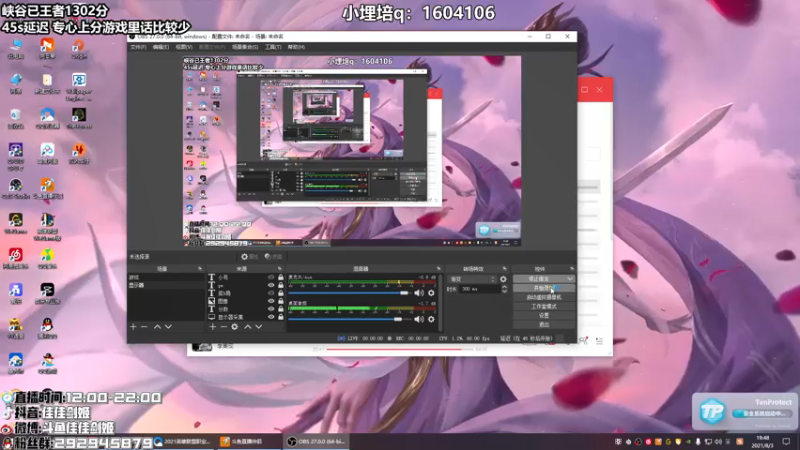The width and height of the screenshot is (800, 450).
Task: Click the 启动虚拟摄像机 button
Action: pos(544,297)
